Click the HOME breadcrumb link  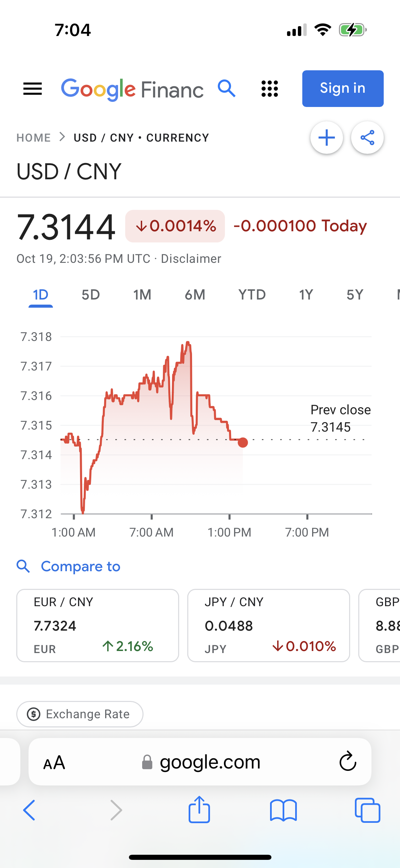(x=34, y=138)
